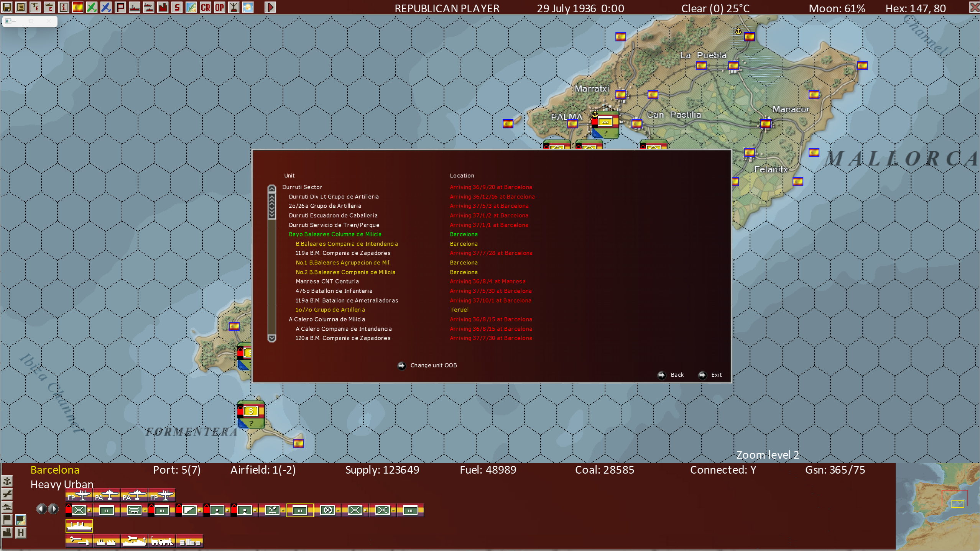Screen dimensions: 980x551
Task: Click scroll down arrow in unit list
Action: click(x=272, y=338)
